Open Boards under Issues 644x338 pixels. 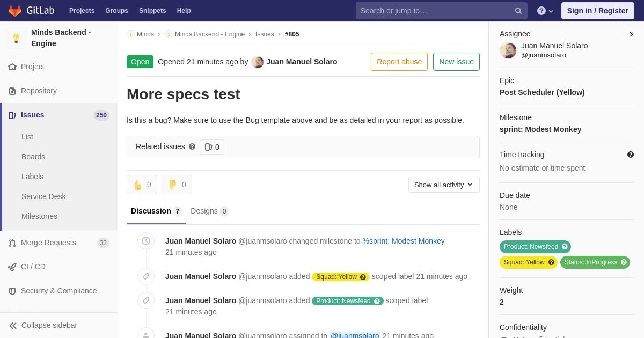click(33, 157)
